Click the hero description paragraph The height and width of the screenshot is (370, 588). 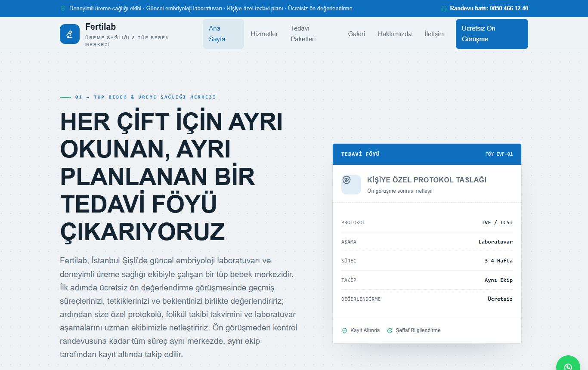point(179,308)
